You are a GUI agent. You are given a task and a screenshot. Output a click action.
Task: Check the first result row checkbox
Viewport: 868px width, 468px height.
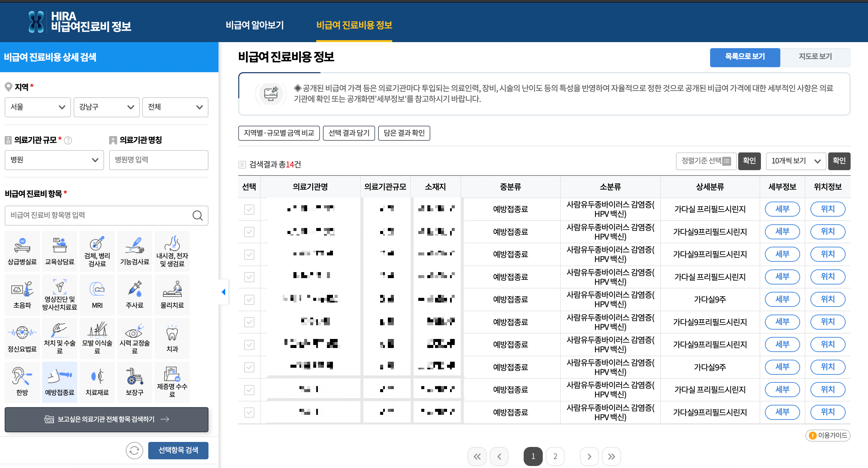[x=249, y=209]
